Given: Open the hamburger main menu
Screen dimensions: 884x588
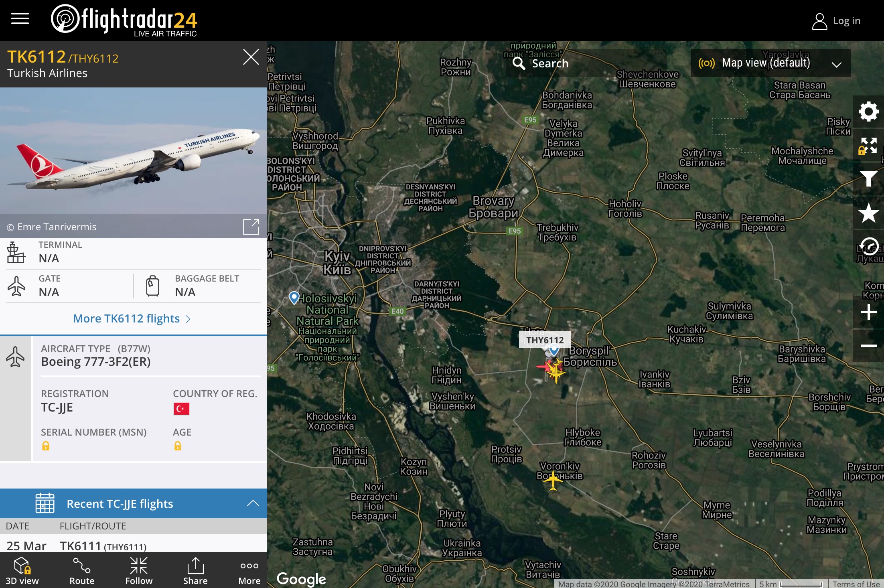Looking at the screenshot, I should [20, 19].
